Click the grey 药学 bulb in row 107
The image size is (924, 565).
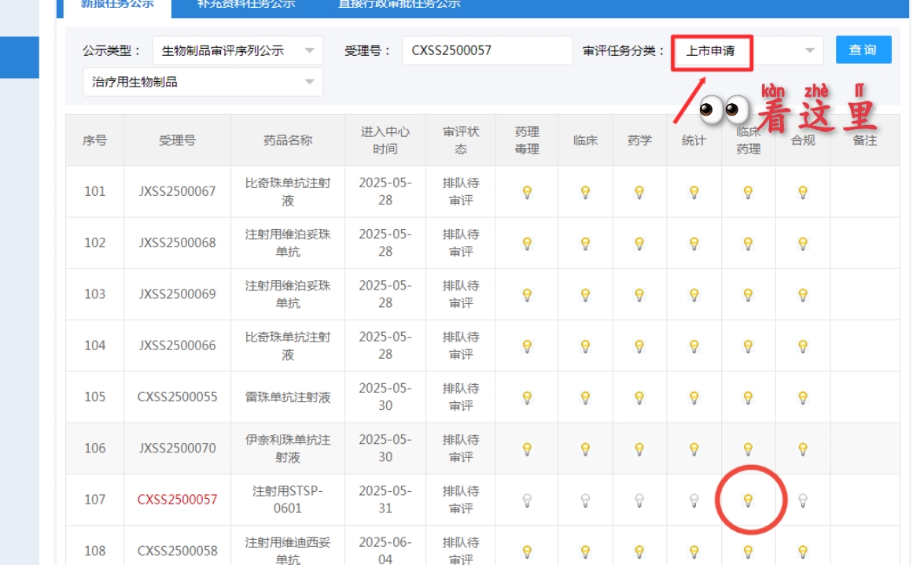[639, 500]
